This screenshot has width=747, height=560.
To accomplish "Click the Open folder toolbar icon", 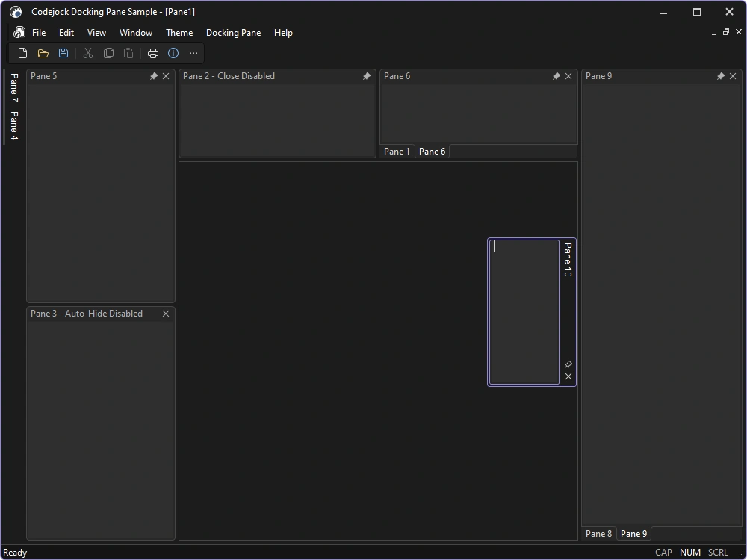I will (x=43, y=53).
